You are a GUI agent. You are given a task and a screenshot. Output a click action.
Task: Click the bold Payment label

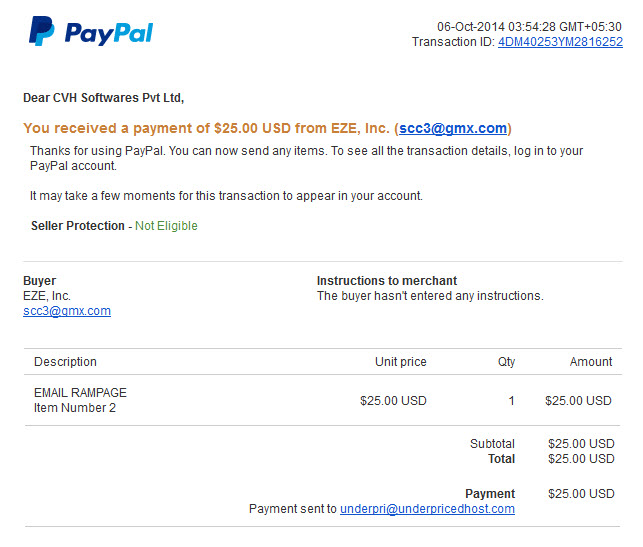pos(490,494)
